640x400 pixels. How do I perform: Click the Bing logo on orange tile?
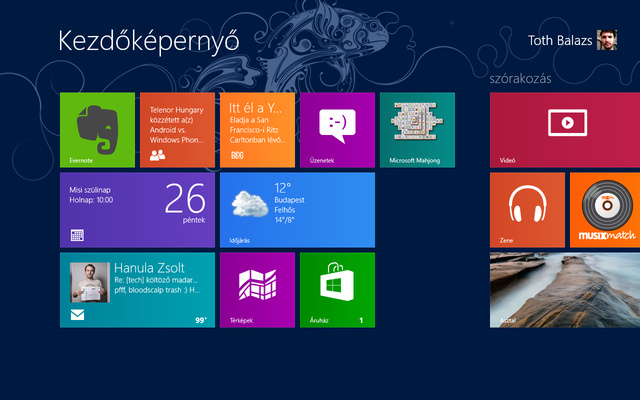(237, 155)
